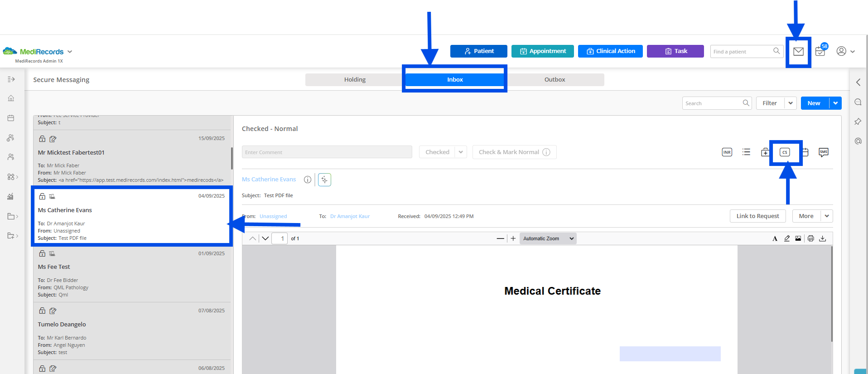Screen dimensions: 868x374
Task: Click the More button
Action: point(806,216)
